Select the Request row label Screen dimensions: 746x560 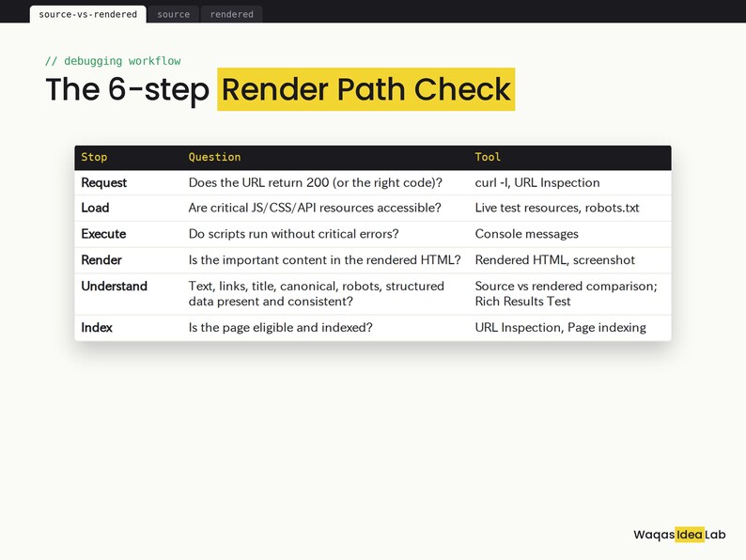click(x=103, y=183)
